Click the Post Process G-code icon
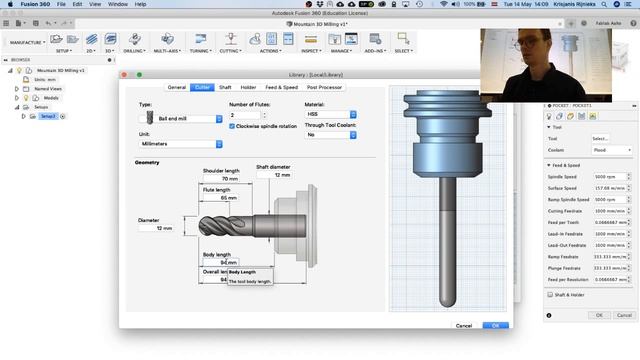The image size is (640, 360). [271, 39]
